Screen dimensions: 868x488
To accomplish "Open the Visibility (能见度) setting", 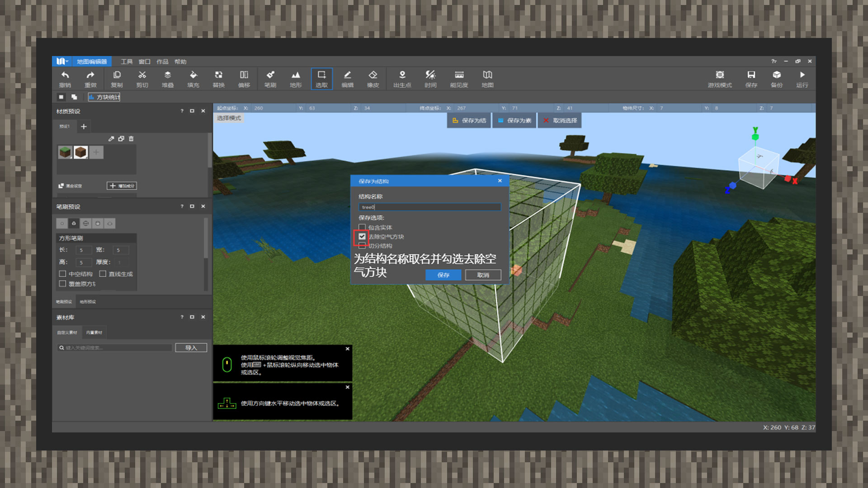I will [x=459, y=79].
